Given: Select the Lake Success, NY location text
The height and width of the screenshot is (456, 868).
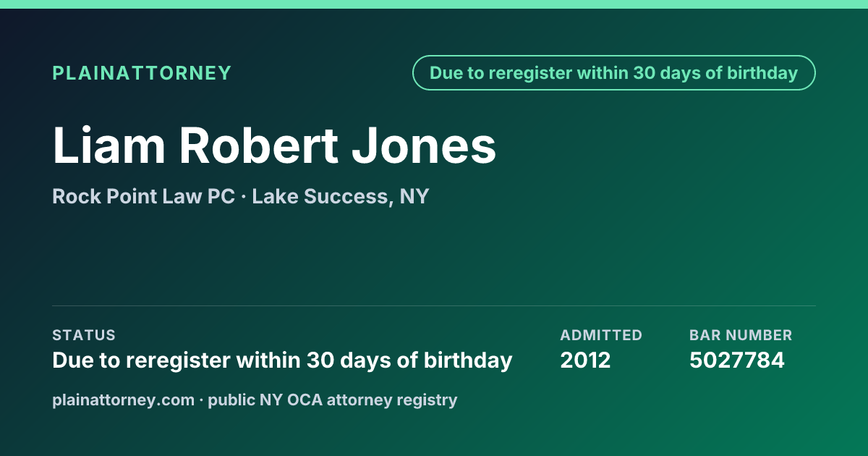Looking at the screenshot, I should [341, 196].
